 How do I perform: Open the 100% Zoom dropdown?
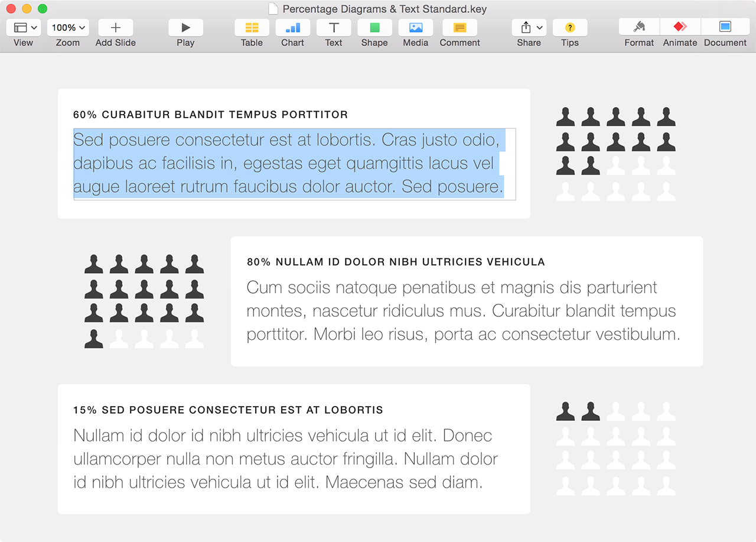click(67, 28)
